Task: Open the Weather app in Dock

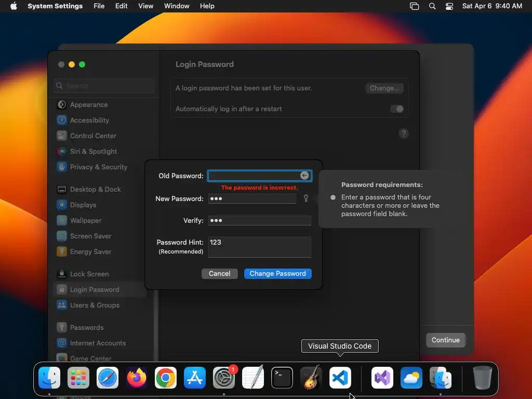Action: (x=411, y=378)
